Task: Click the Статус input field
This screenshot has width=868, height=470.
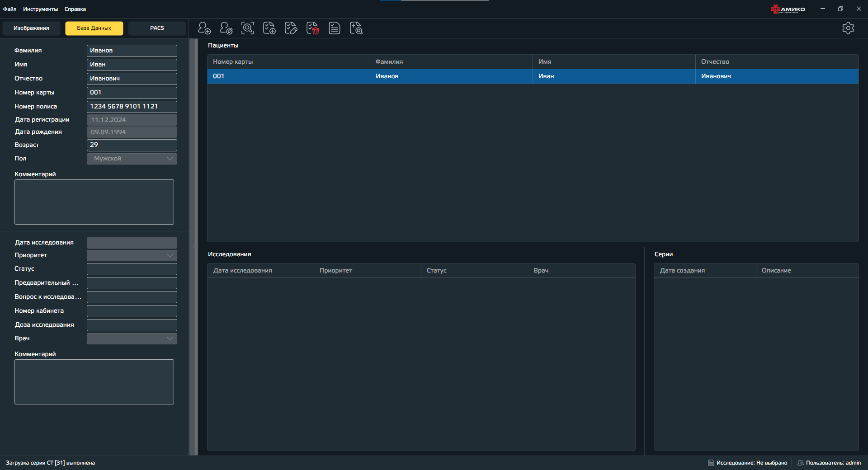Action: (x=132, y=269)
